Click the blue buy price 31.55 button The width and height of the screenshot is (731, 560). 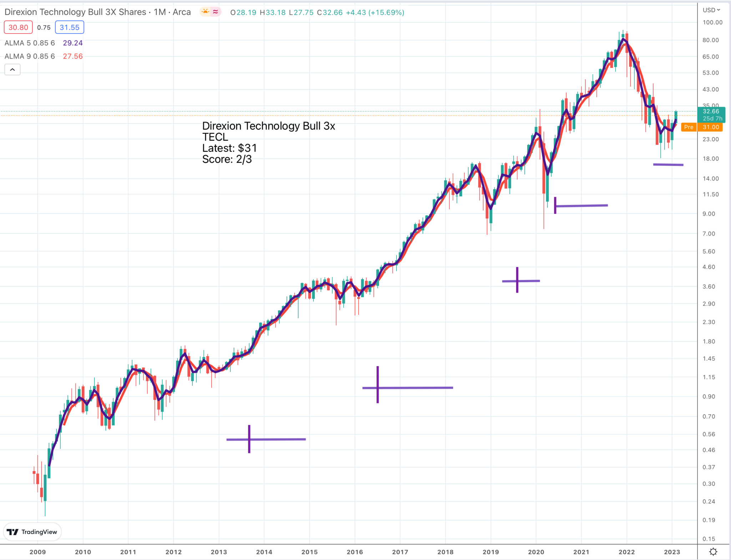tap(70, 27)
